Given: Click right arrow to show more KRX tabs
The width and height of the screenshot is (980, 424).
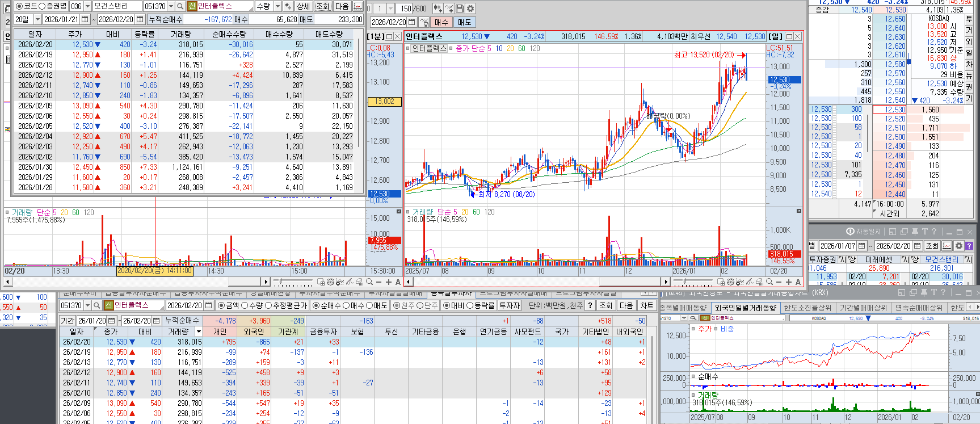Looking at the screenshot, I should (x=977, y=307).
